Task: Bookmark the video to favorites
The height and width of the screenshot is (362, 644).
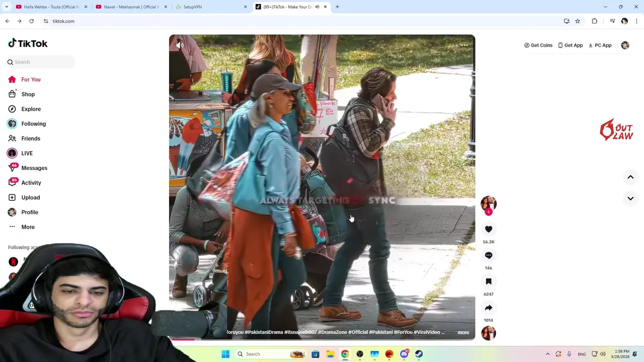Action: click(489, 282)
